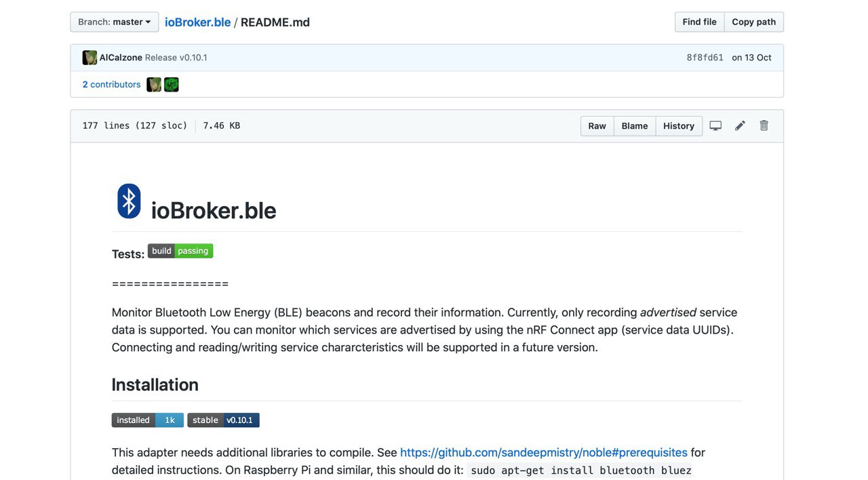Click the README.md filename in breadcrumb
868x480 pixels.
click(x=275, y=22)
